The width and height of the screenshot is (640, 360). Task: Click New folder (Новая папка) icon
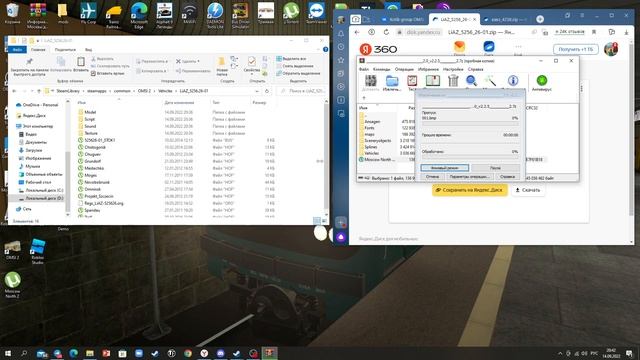(222, 62)
